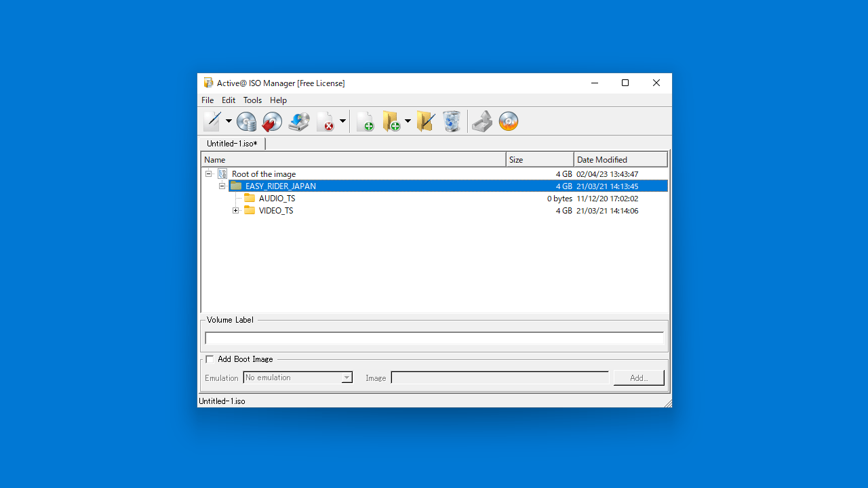Click the rename folder icon with pen

point(425,121)
